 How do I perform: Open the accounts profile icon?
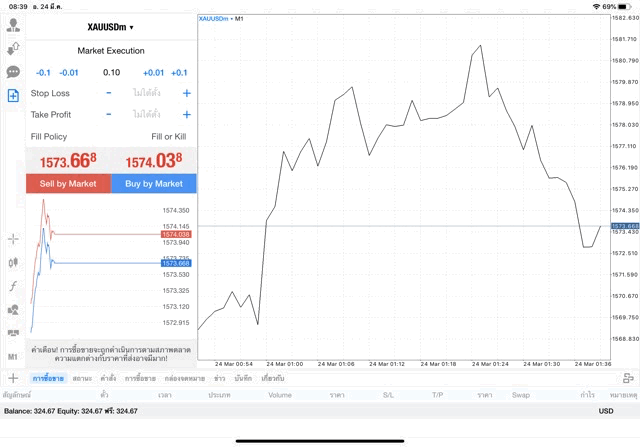pyautogui.click(x=13, y=26)
